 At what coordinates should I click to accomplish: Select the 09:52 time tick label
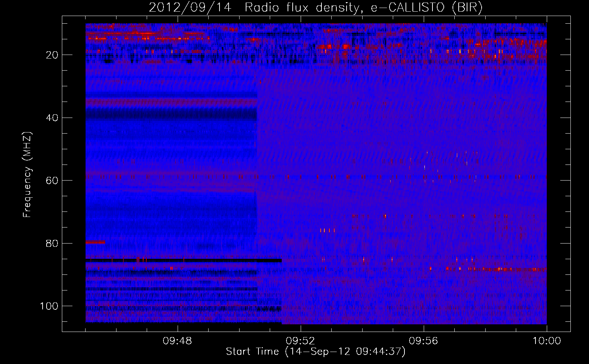tap(300, 341)
